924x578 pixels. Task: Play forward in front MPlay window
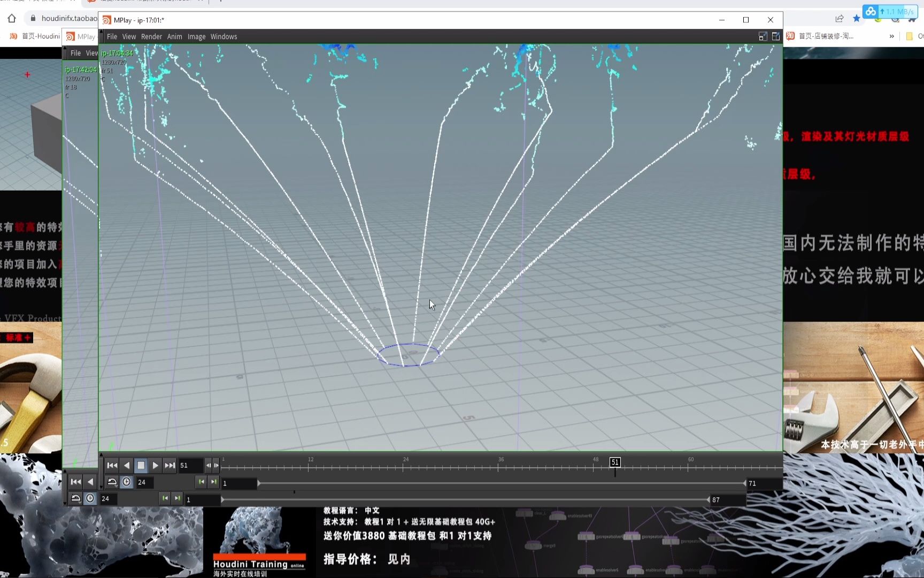[x=155, y=465]
